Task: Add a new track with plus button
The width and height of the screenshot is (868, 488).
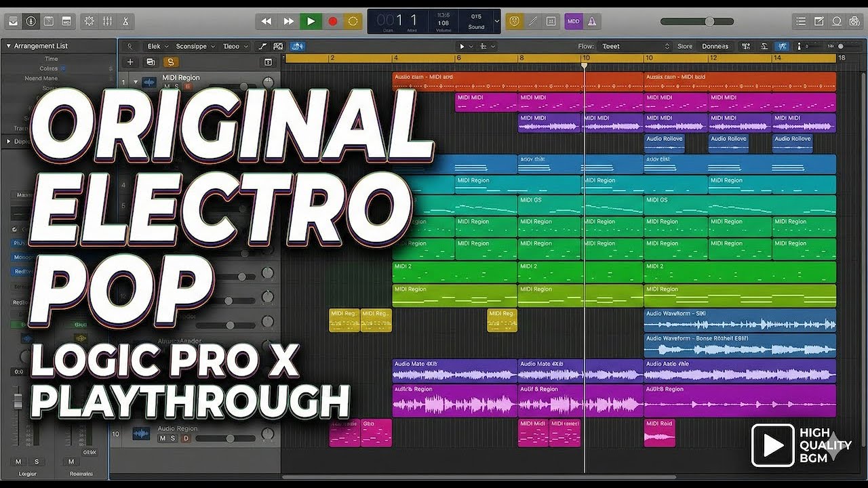Action: [130, 62]
